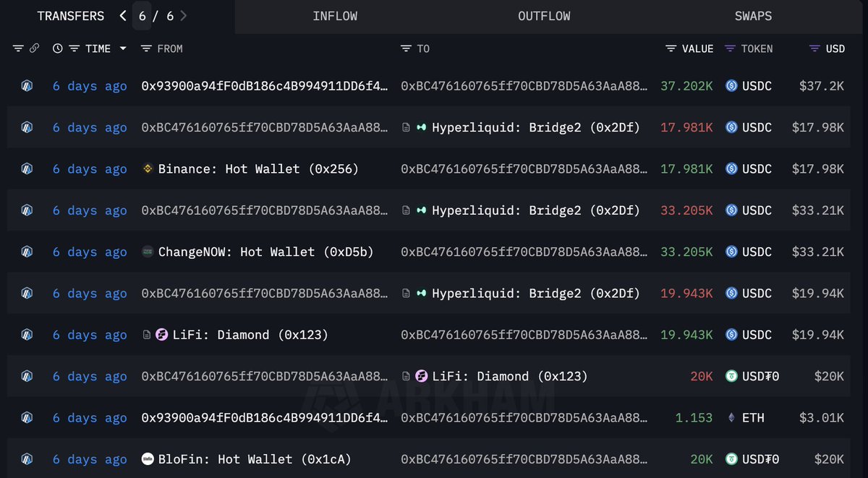Open the TOKEN column filter
The width and height of the screenshot is (868, 478).
point(731,48)
